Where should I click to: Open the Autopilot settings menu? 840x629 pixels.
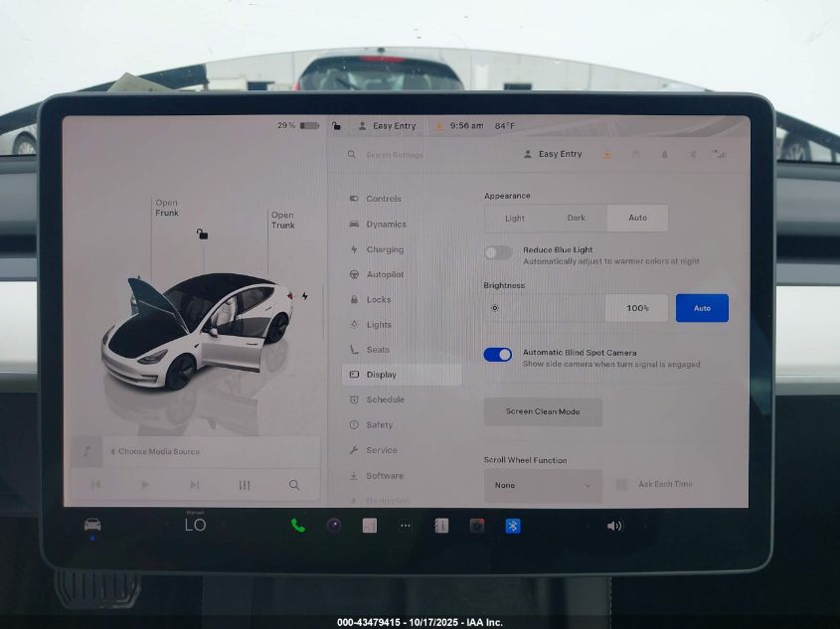384,274
